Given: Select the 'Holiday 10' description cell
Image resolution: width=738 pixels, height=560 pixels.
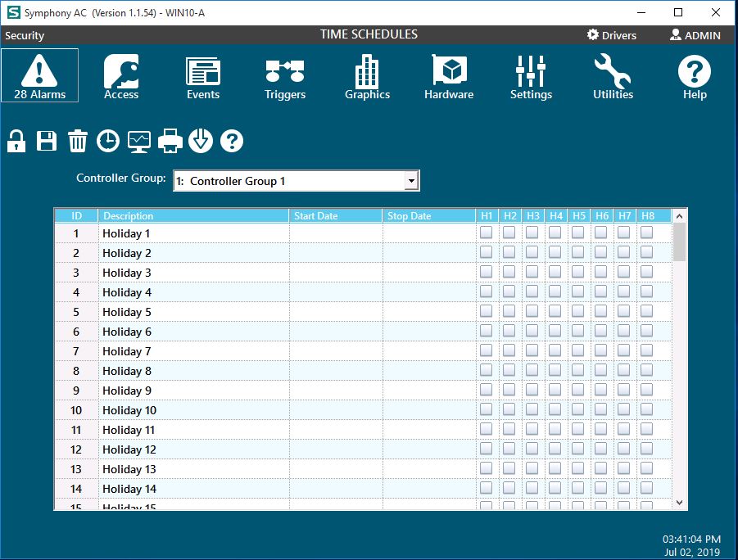Looking at the screenshot, I should tap(194, 410).
